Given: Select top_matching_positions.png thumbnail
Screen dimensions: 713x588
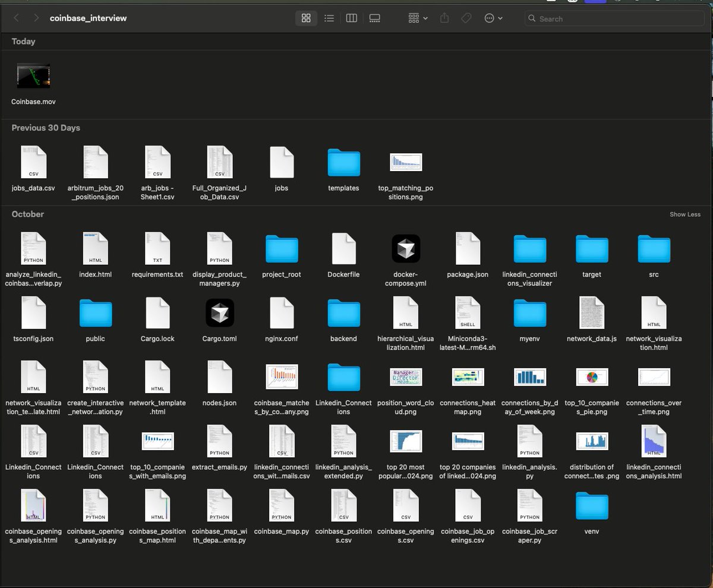Looking at the screenshot, I should coord(406,162).
